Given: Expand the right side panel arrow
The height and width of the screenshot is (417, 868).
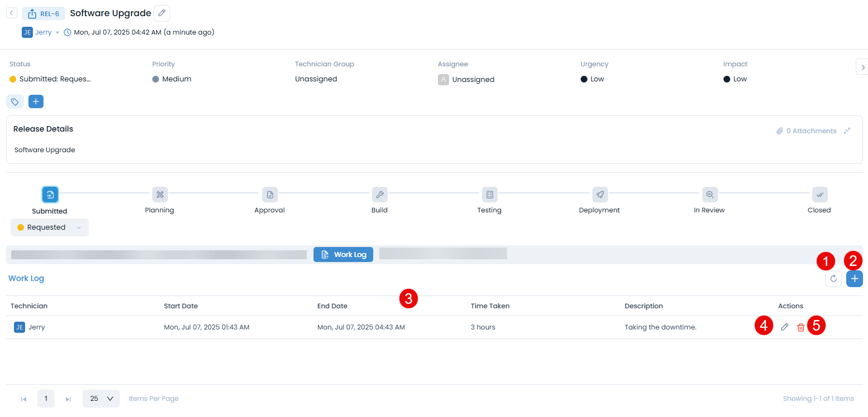Looking at the screenshot, I should coord(862,67).
